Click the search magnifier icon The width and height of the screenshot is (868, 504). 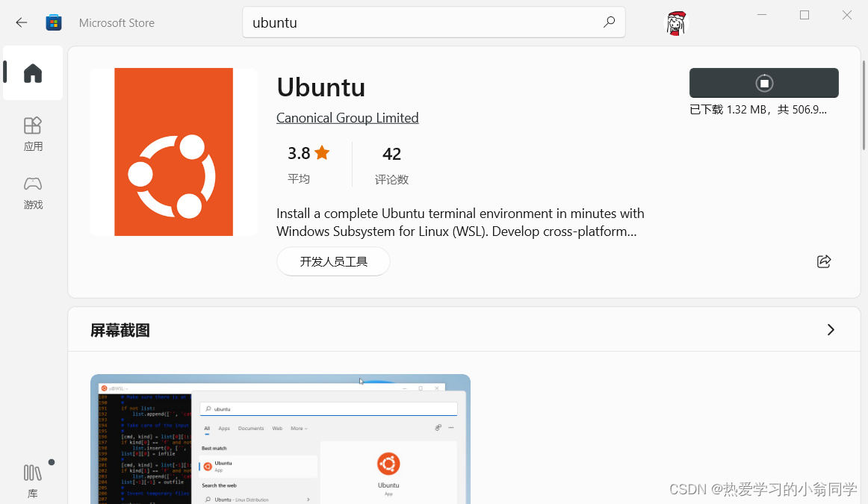pos(609,22)
